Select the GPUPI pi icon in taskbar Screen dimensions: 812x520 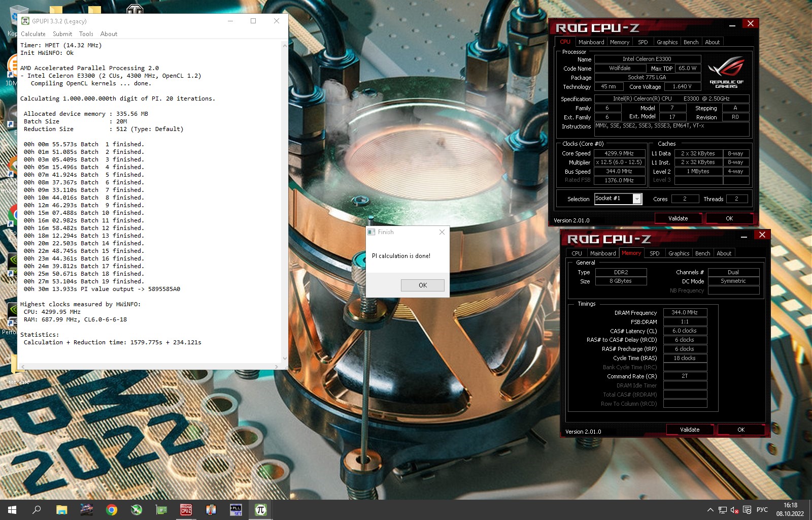point(261,510)
